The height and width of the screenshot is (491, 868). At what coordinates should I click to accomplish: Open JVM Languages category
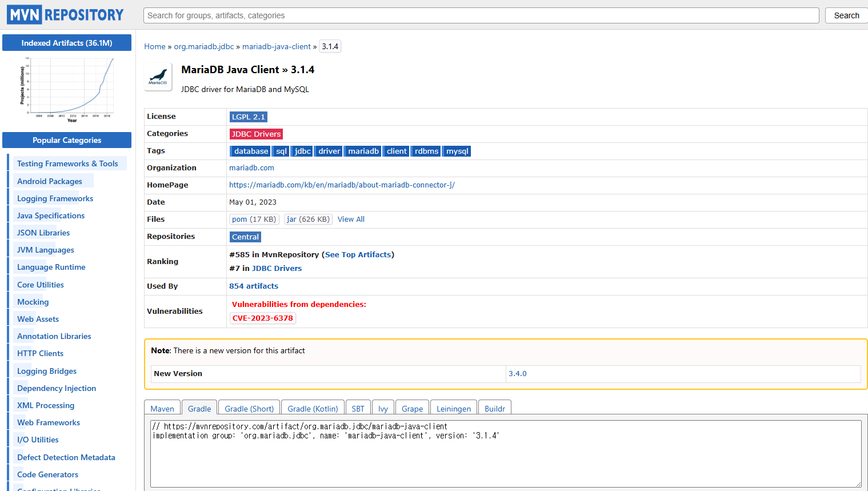[46, 250]
